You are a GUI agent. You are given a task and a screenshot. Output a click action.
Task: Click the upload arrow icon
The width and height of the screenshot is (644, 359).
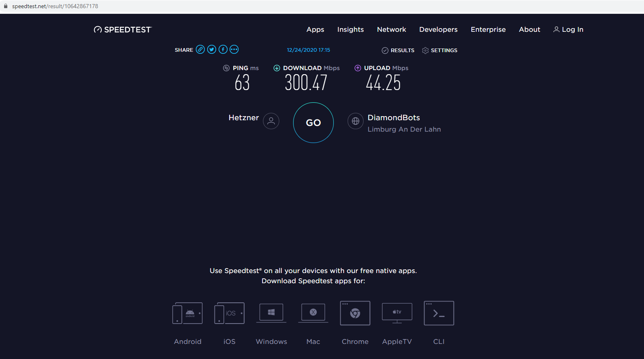[358, 68]
